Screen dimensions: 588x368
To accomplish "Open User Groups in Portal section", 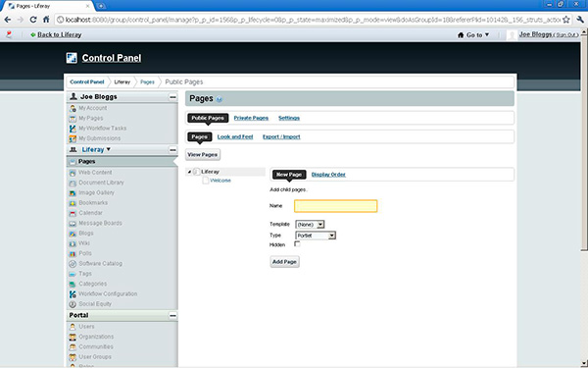I will click(95, 357).
